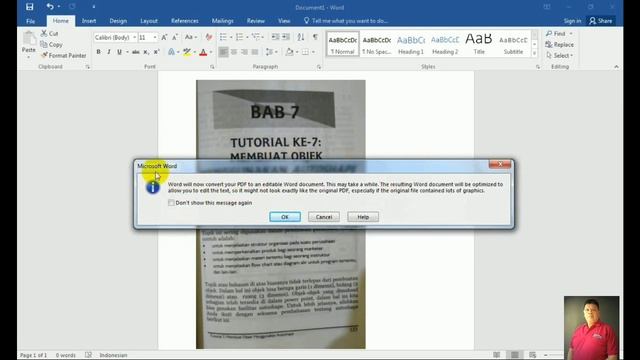Image resolution: width=640 pixels, height=360 pixels.
Task: Click OK in the Microsoft Word dialog
Action: (x=285, y=217)
